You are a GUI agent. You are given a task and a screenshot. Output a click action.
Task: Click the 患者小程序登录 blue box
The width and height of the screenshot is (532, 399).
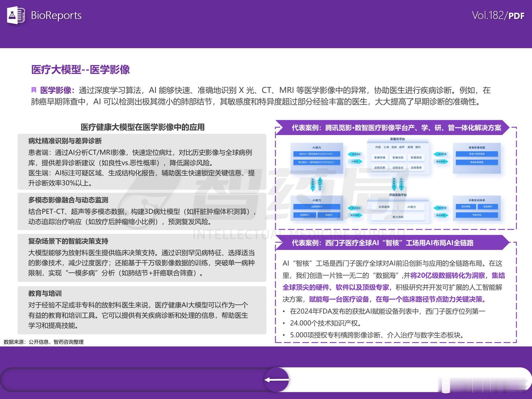click(x=477, y=154)
